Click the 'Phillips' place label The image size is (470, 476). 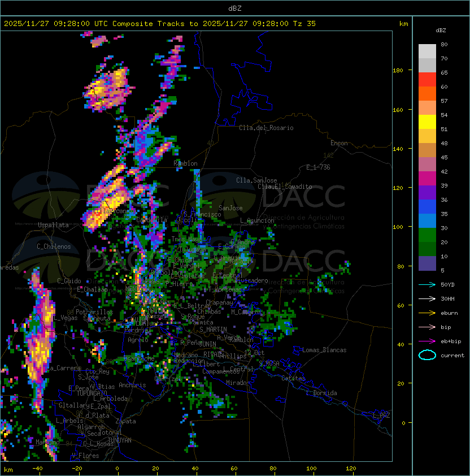pos(233,356)
